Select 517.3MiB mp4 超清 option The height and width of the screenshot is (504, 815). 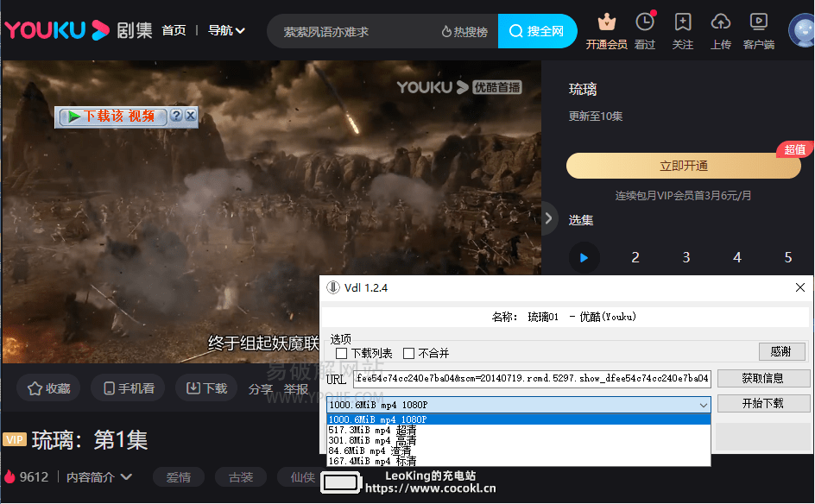(x=518, y=431)
